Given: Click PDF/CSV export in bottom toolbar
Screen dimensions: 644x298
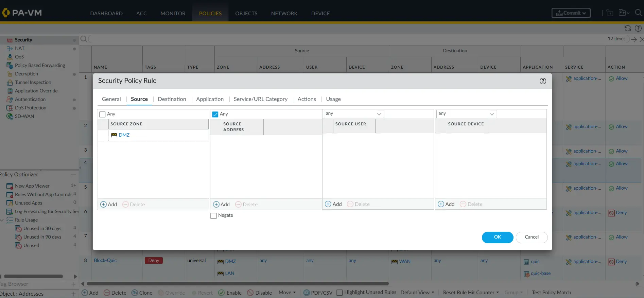Looking at the screenshot, I should [318, 293].
